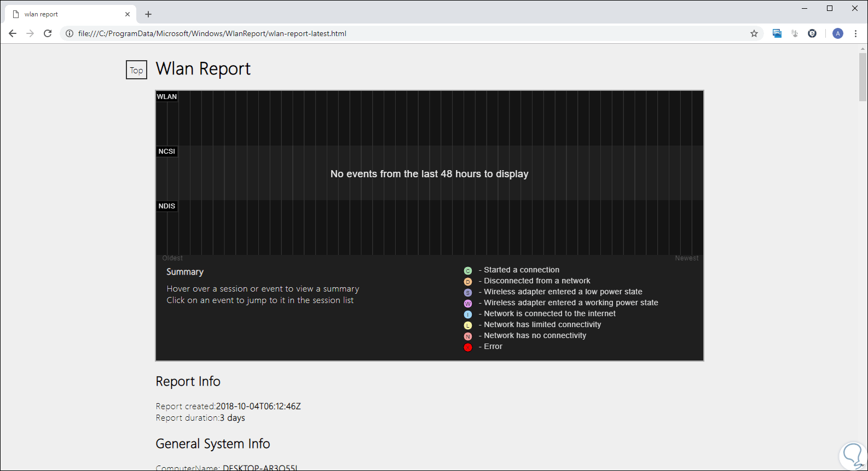Click the 'Started a connection' legend text
Screen dimensions: 868x471
(522, 270)
